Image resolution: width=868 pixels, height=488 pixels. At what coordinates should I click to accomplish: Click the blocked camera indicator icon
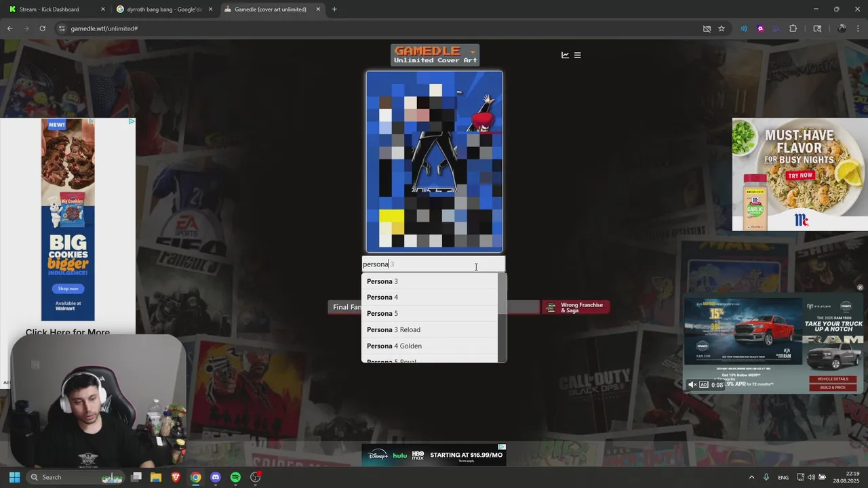click(x=707, y=28)
